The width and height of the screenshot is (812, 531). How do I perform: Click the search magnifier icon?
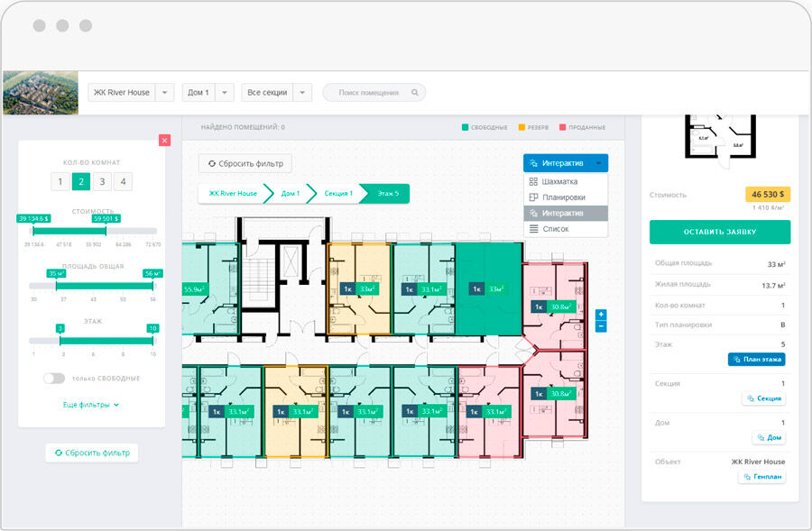tap(415, 93)
